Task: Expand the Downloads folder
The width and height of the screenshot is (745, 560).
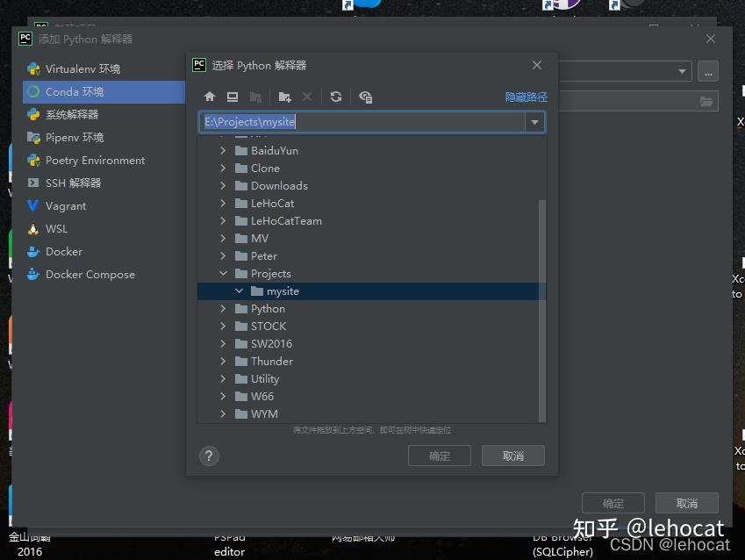Action: point(223,185)
